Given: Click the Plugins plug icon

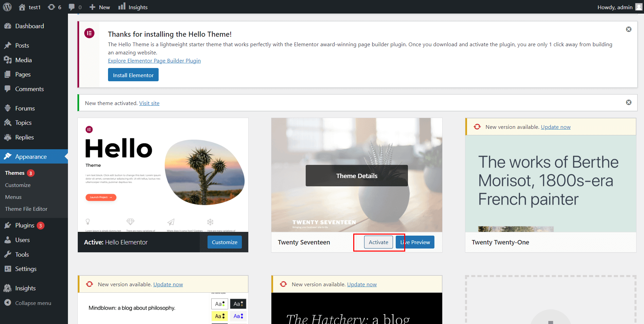Looking at the screenshot, I should (8, 225).
